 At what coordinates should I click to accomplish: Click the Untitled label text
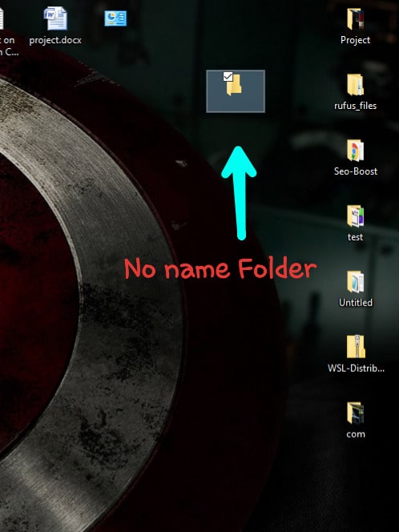click(x=356, y=303)
